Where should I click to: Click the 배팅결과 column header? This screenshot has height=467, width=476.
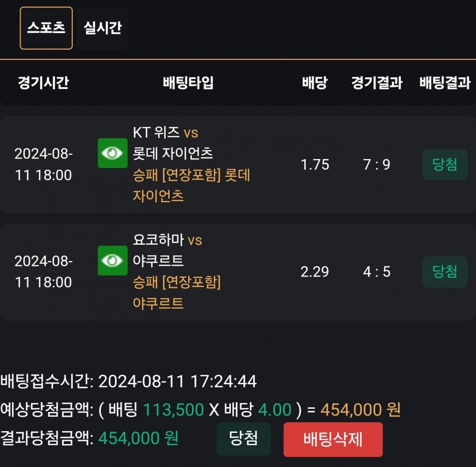click(x=445, y=83)
